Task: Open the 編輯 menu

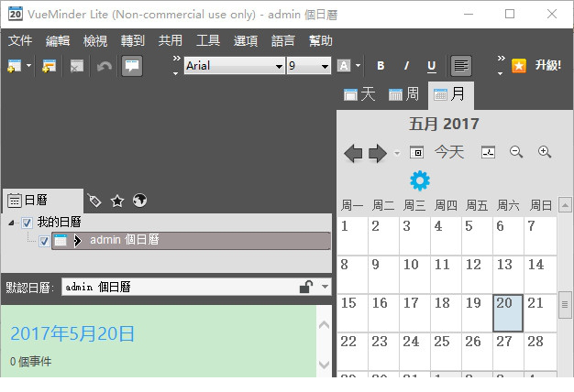Action: (x=58, y=40)
